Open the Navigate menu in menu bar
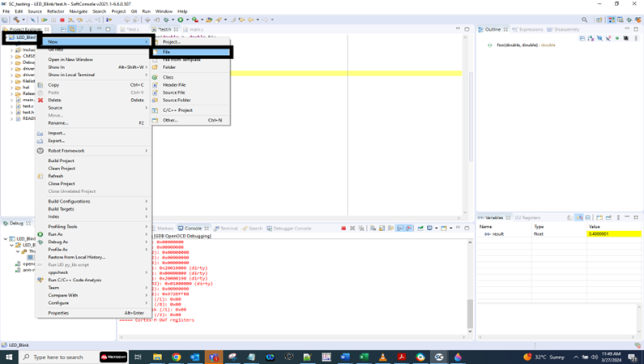This screenshot has height=364, width=644. pyautogui.click(x=78, y=11)
